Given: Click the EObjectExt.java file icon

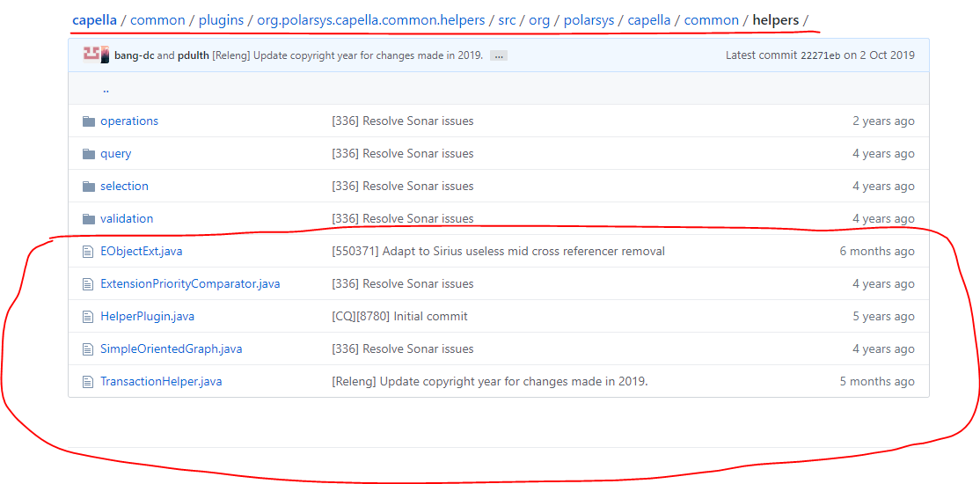Looking at the screenshot, I should tap(88, 252).
